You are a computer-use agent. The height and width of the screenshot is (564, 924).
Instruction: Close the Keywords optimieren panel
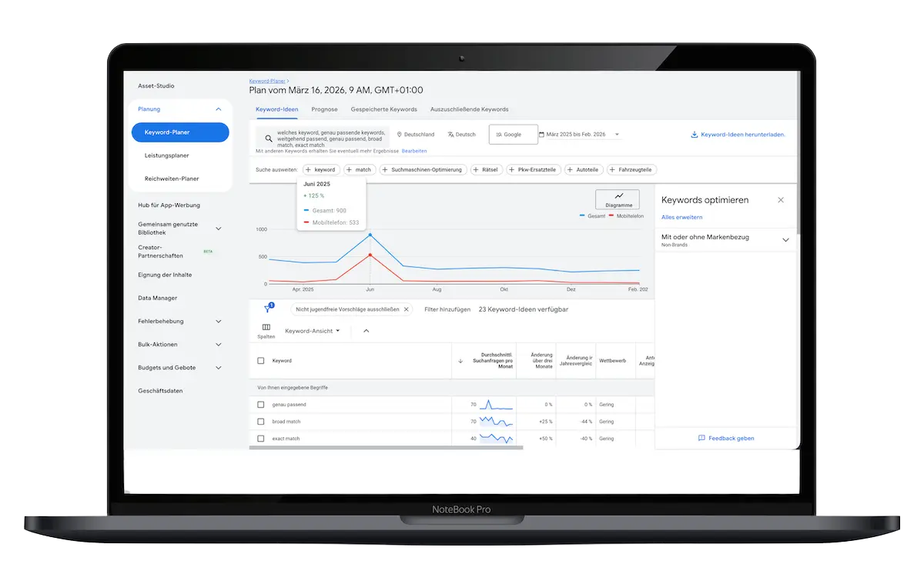click(x=781, y=200)
